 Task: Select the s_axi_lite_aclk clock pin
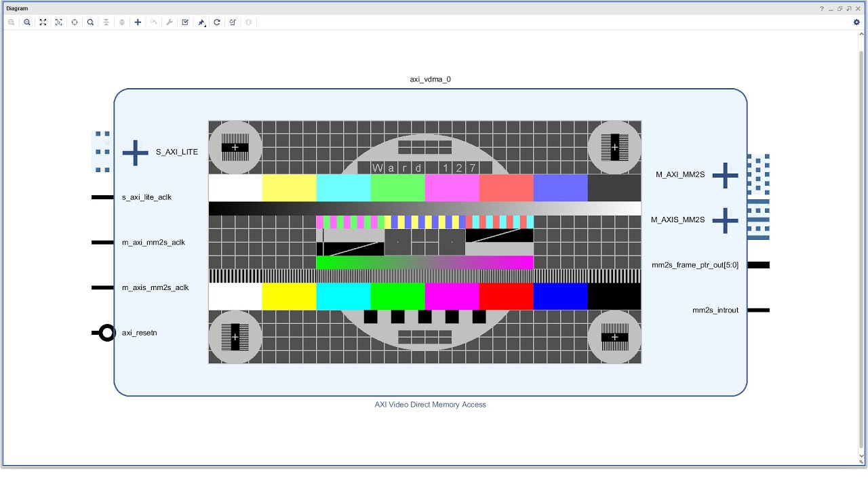[x=102, y=197]
